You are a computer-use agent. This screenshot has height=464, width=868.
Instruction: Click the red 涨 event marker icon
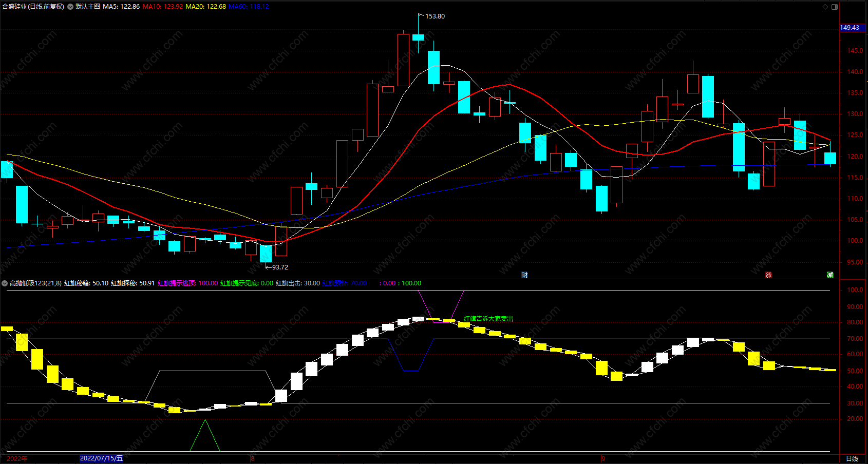click(x=769, y=275)
